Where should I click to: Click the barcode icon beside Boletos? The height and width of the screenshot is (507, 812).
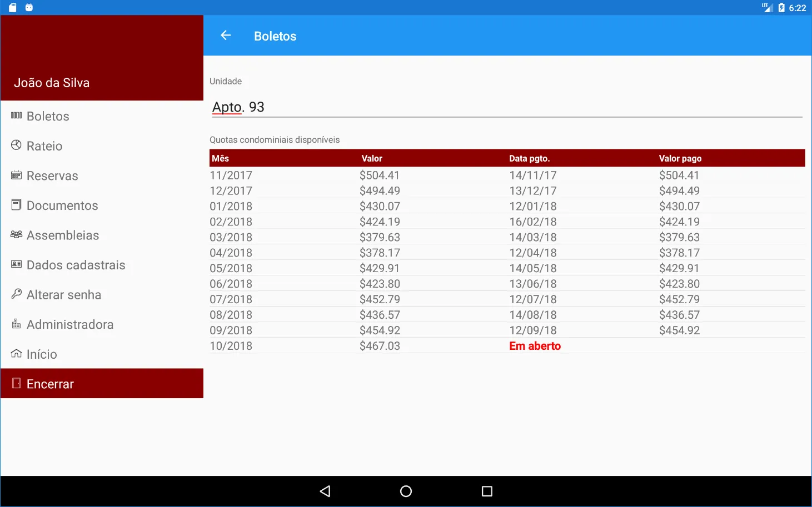tap(16, 116)
